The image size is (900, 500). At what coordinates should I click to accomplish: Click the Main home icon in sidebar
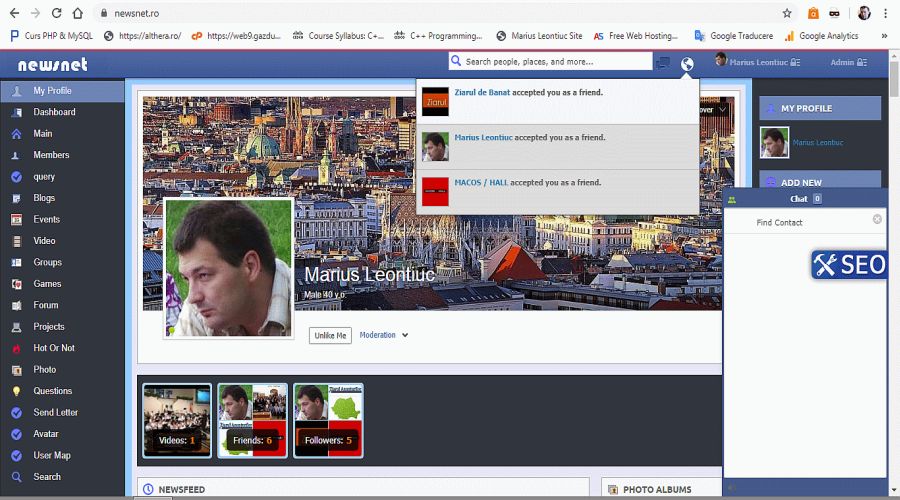click(16, 133)
